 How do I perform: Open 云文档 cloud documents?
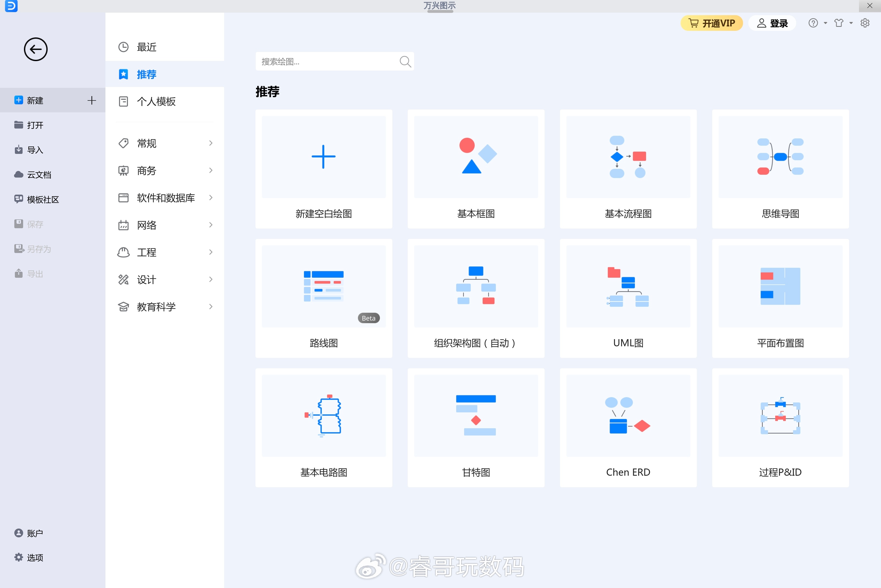point(39,175)
